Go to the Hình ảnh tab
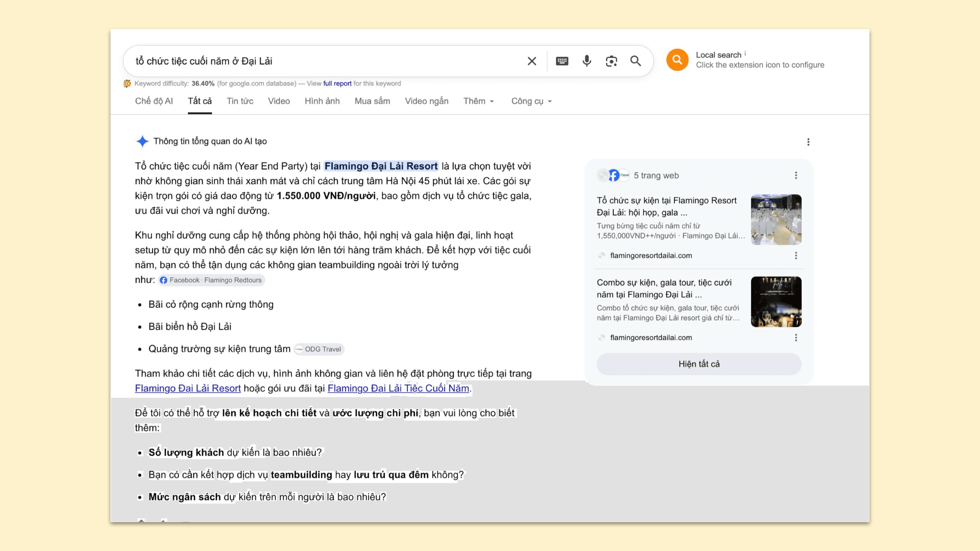 pyautogui.click(x=322, y=101)
